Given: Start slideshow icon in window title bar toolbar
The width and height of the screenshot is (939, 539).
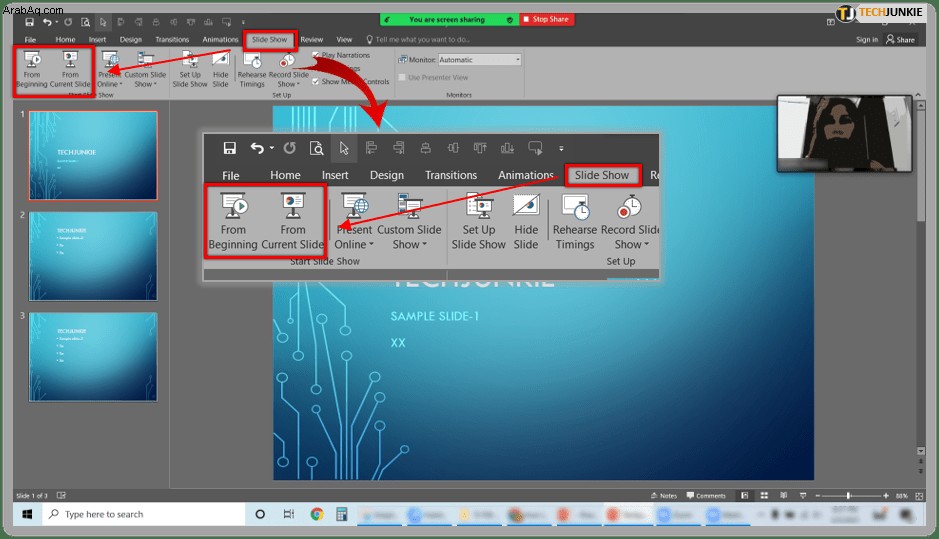Looking at the screenshot, I should pos(226,22).
